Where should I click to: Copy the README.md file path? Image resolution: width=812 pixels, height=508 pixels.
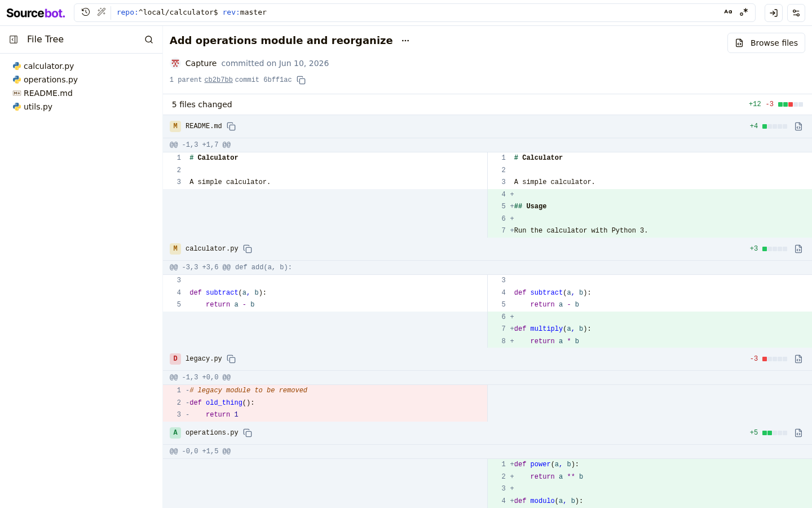[x=231, y=126]
